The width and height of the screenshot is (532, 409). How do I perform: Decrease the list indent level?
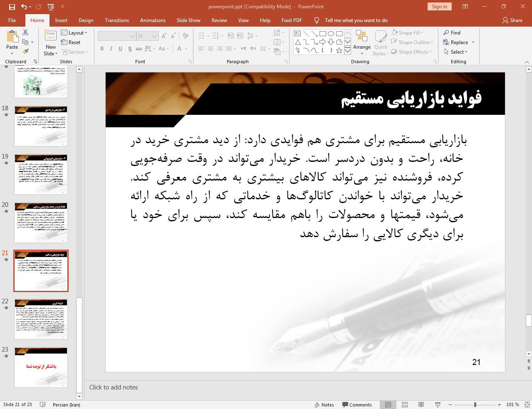tap(231, 36)
